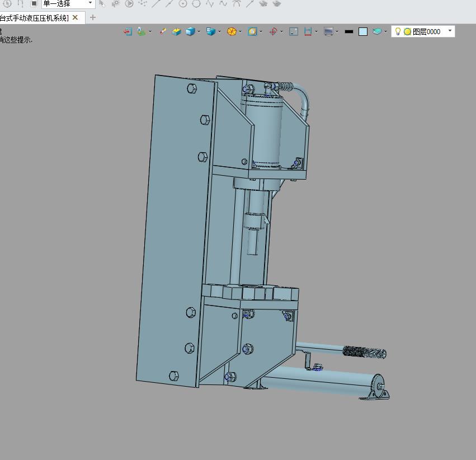The width and height of the screenshot is (476, 460).
Task: Click the monitor display settings icon
Action: point(328,31)
